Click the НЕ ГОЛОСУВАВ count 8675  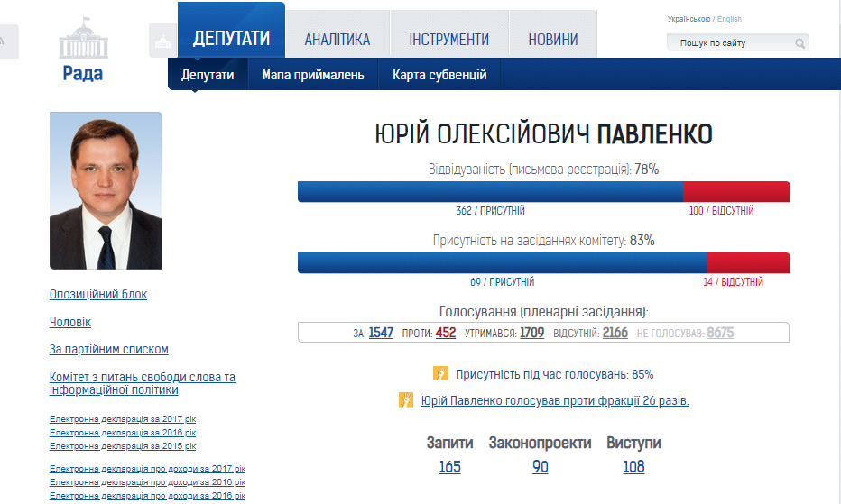[720, 333]
